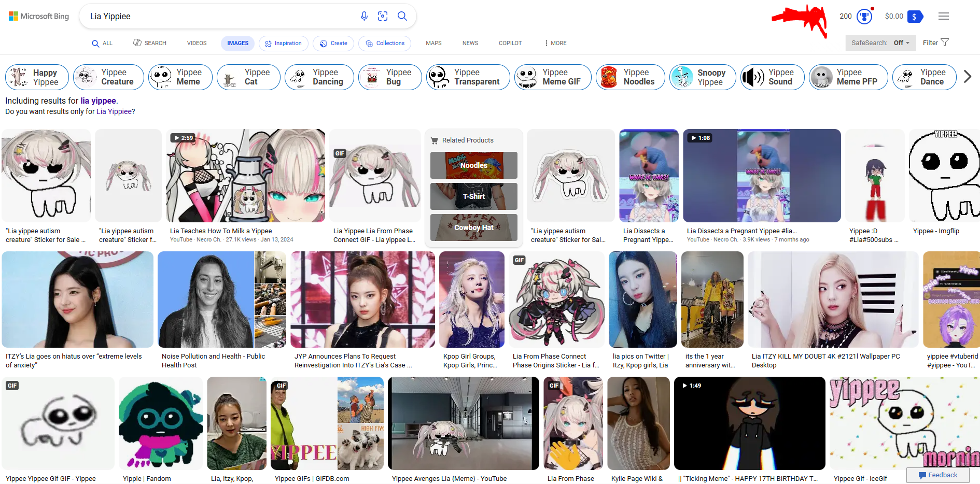Screen dimensions: 980x484
Task: Open the Noodles related product
Action: [x=474, y=165]
